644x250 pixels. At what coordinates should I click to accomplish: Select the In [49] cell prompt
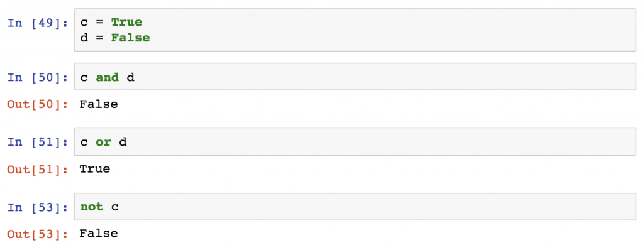pos(38,23)
